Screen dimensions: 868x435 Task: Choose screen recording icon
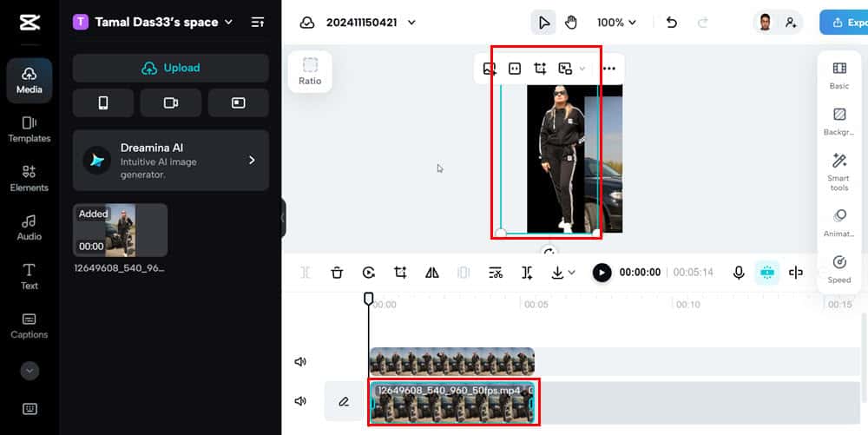tap(239, 103)
